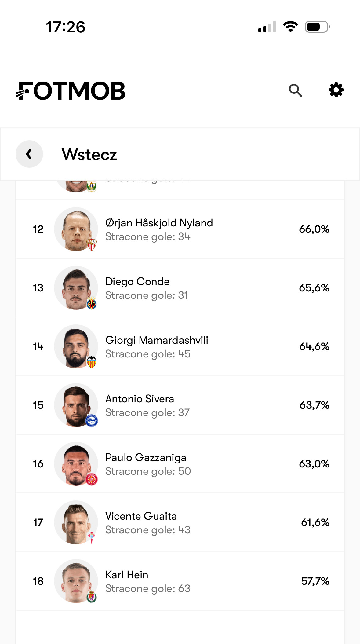Select Giorgi Mamardashvili's name
360x644 pixels.
[x=157, y=340]
